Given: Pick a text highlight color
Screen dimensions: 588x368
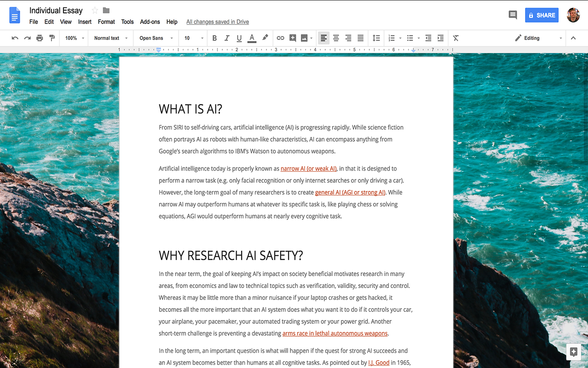Looking at the screenshot, I should point(265,38).
